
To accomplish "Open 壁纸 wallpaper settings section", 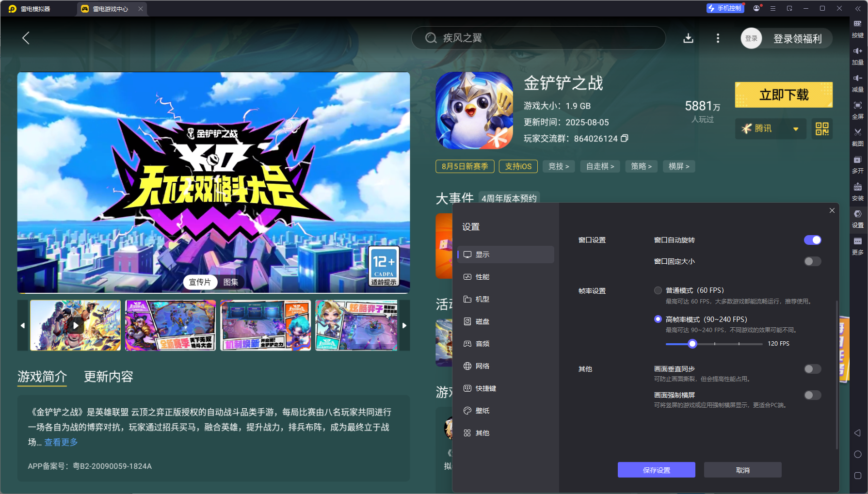I will tap(506, 411).
